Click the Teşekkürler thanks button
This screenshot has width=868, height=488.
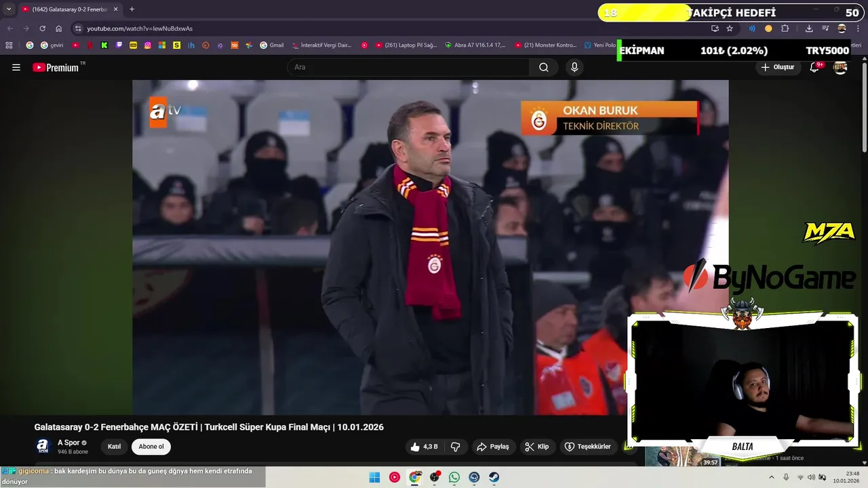pos(588,447)
